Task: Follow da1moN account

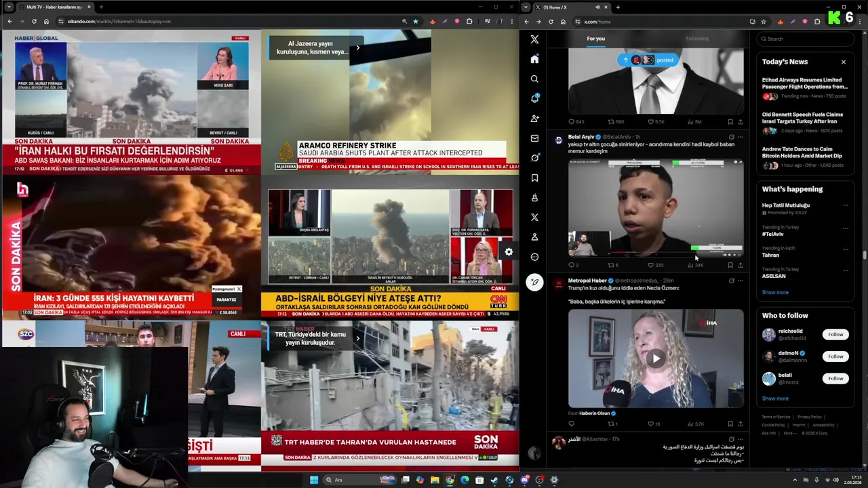Action: tap(835, 357)
